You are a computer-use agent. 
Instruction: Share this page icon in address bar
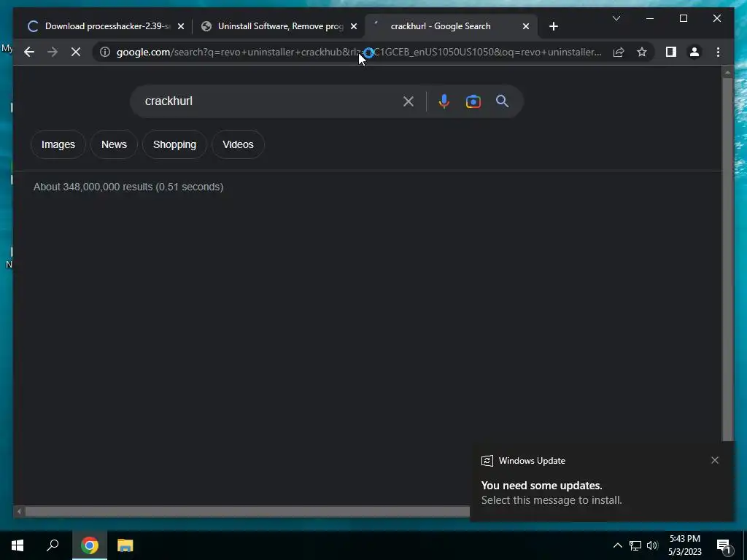point(619,52)
